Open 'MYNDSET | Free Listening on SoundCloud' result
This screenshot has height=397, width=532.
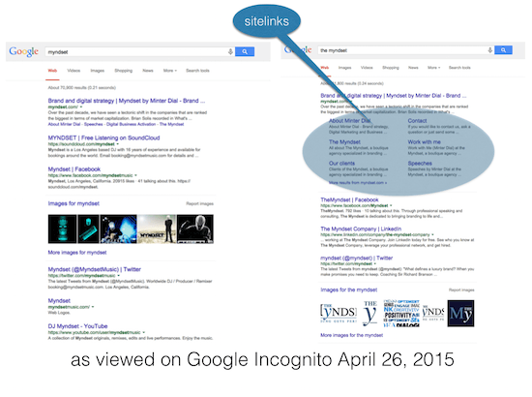103,137
